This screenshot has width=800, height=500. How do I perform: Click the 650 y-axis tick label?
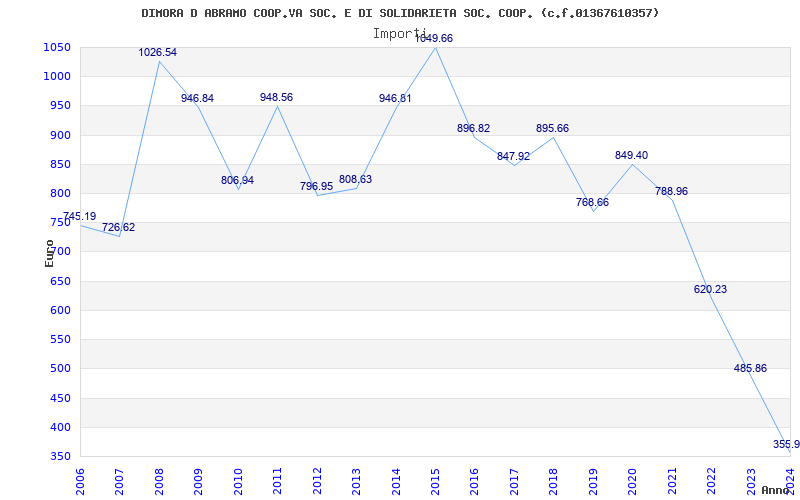(x=61, y=282)
